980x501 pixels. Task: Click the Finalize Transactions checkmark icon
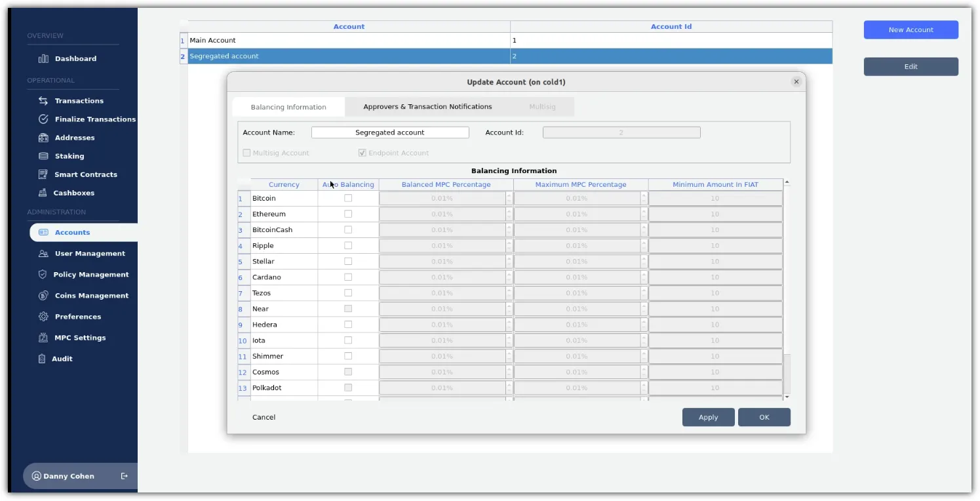pyautogui.click(x=43, y=119)
